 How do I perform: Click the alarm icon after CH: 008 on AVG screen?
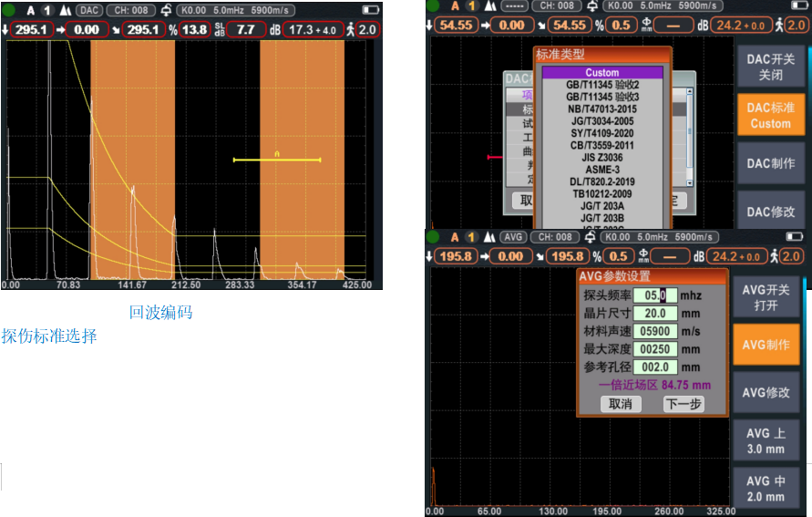coord(590,237)
